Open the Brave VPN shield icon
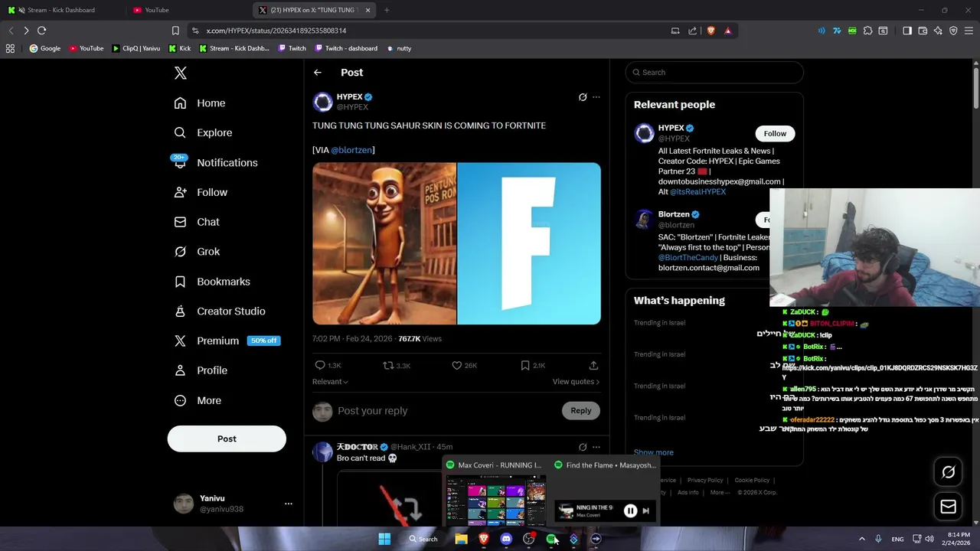The image size is (980, 551). [x=953, y=31]
